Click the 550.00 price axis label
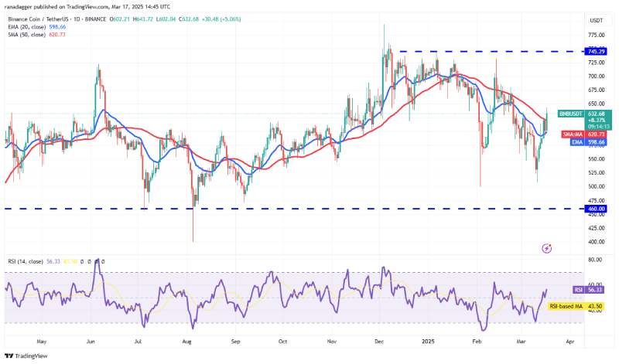Screen dimensions: 619x364 pyautogui.click(x=597, y=159)
